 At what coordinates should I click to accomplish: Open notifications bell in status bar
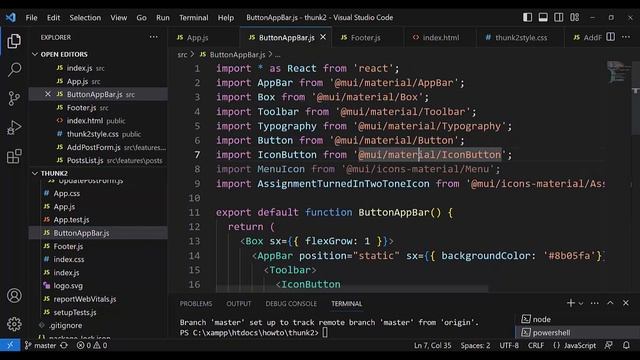tap(626, 345)
